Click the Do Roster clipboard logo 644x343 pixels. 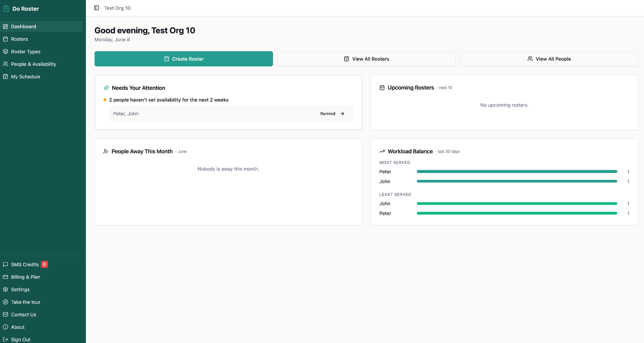coord(6,9)
